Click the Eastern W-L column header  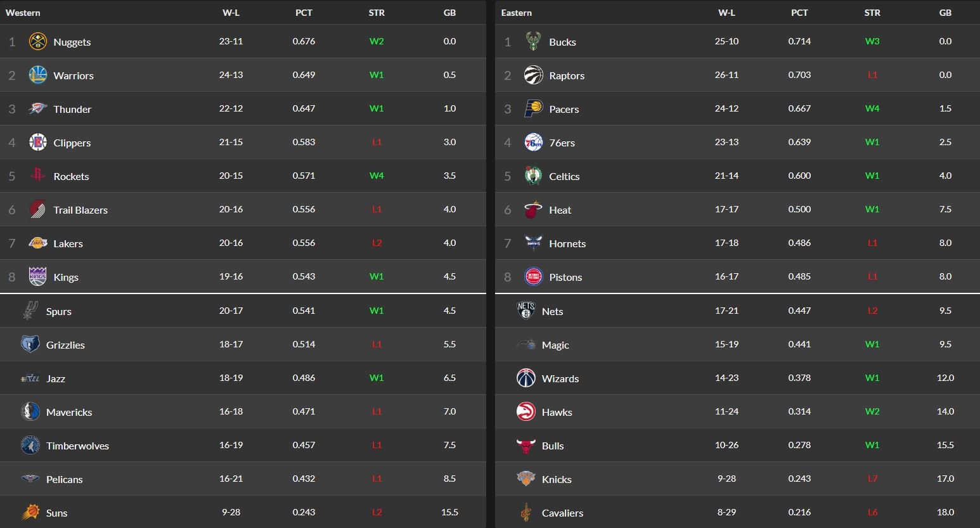[x=726, y=13]
